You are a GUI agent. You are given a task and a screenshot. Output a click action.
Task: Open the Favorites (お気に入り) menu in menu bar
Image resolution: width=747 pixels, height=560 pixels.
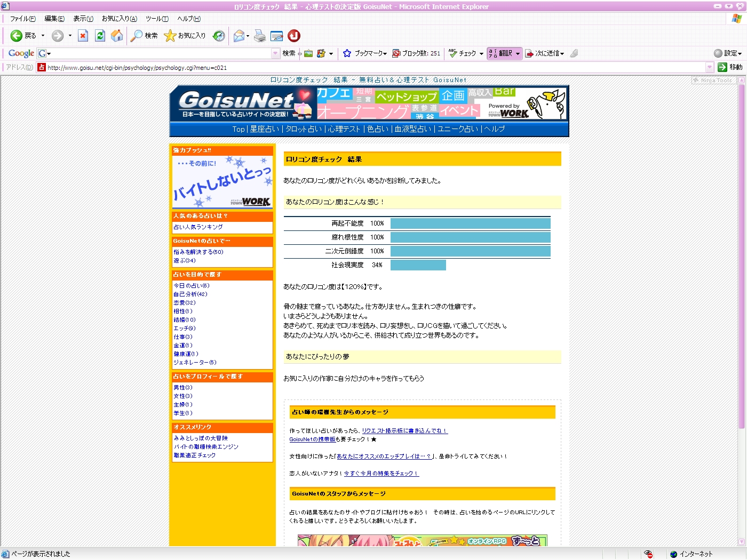tap(120, 19)
